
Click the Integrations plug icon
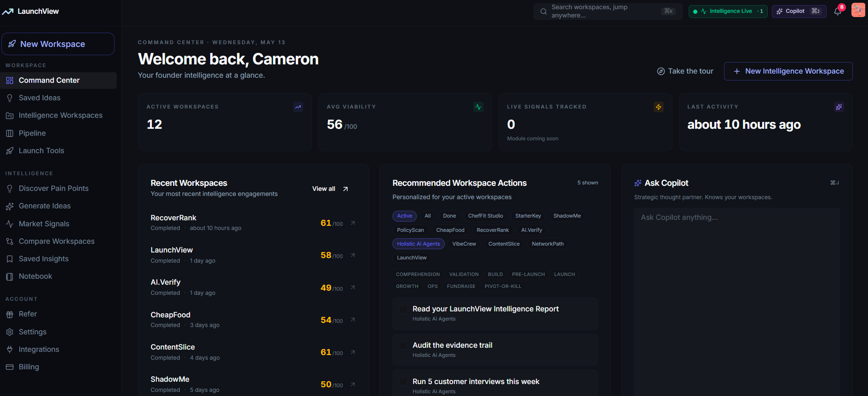coord(10,350)
